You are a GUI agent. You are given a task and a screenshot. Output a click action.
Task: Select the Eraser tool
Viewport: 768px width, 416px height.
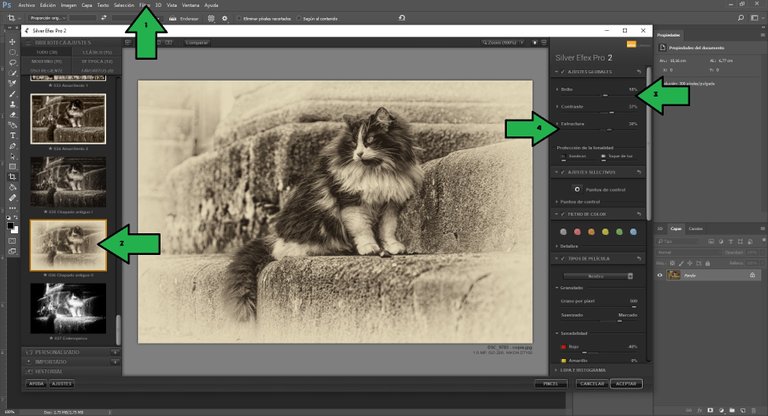12,115
